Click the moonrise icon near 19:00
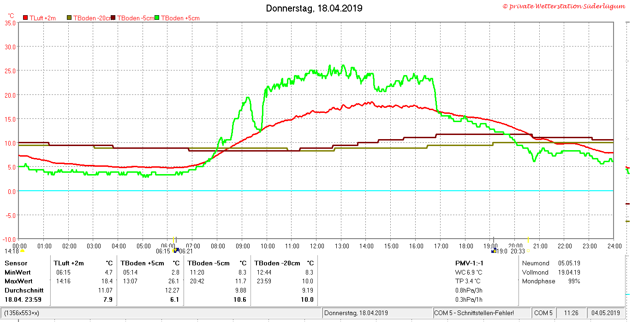The height and width of the screenshot is (322, 644). tap(494, 251)
